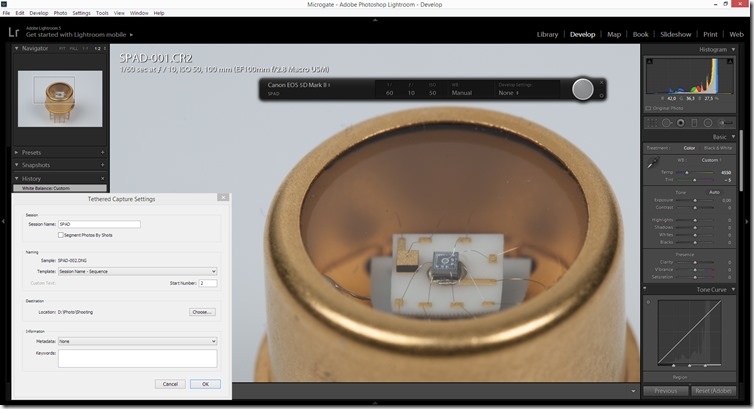Check Segment Photos By Shots
The height and width of the screenshot is (409, 754).
(61, 235)
